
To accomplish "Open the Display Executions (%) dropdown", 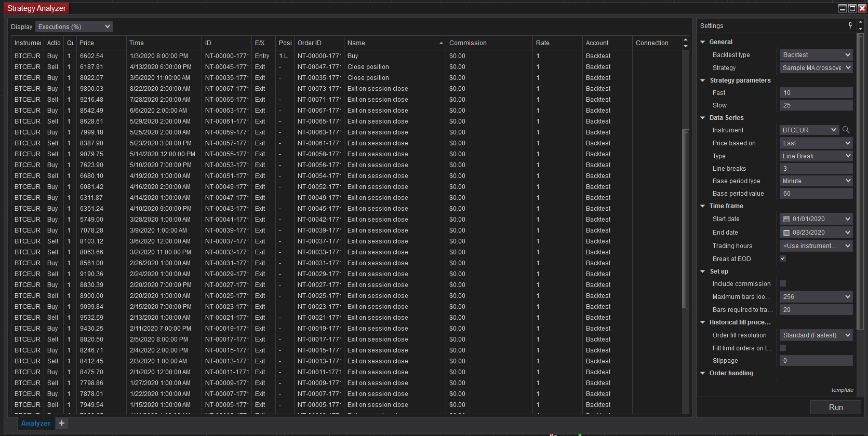I will [74, 26].
